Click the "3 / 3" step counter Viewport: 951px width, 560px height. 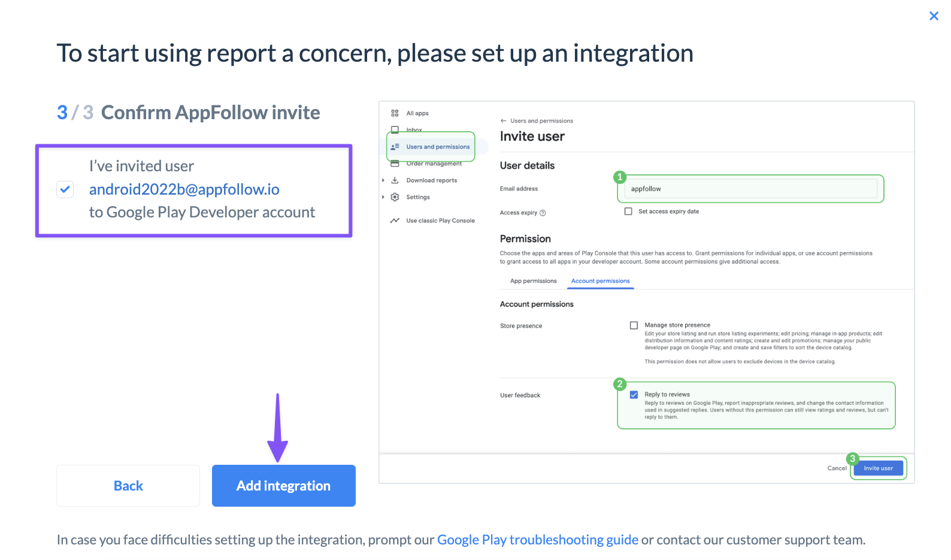[x=75, y=113]
